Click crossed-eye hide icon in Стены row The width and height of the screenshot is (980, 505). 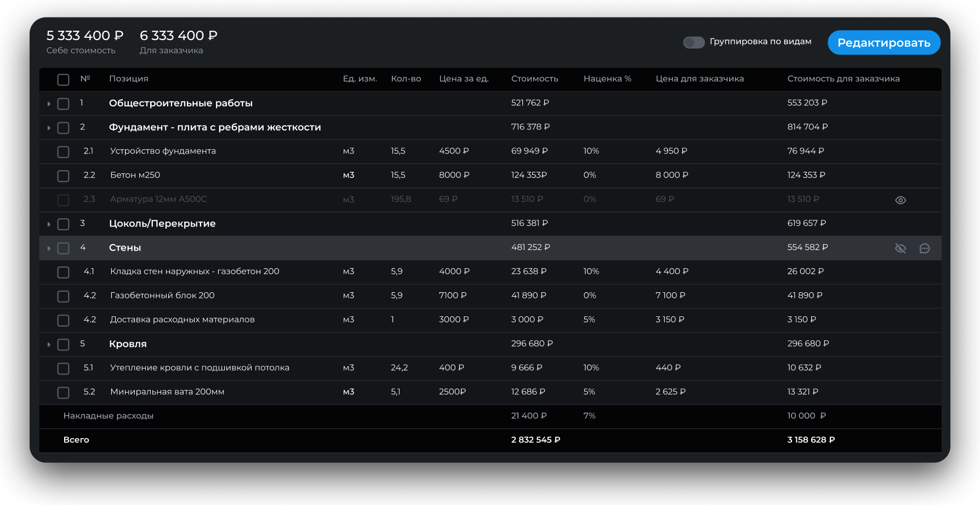tap(900, 248)
